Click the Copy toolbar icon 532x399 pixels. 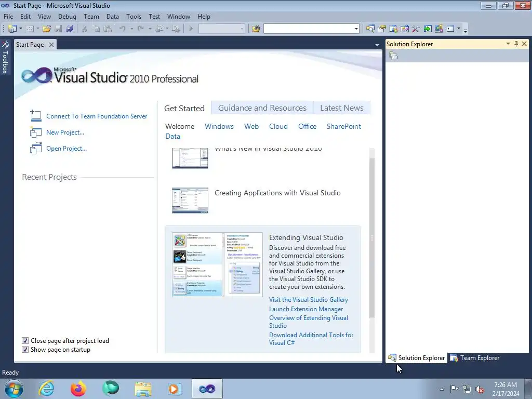96,29
